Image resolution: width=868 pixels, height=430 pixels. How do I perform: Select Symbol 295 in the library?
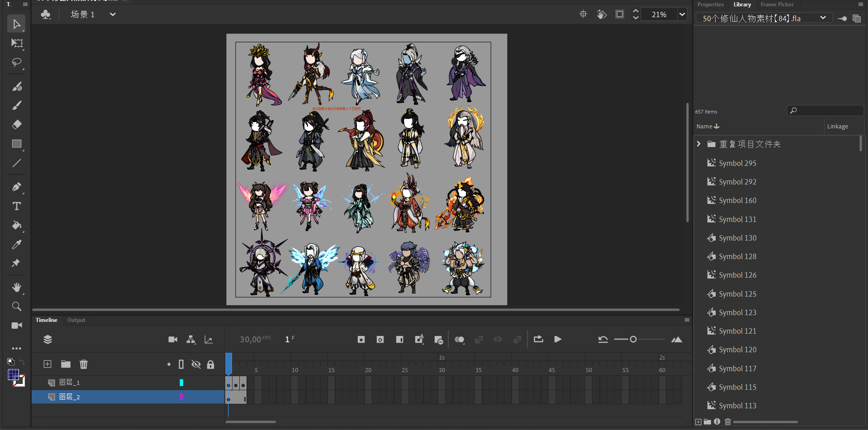pos(737,163)
